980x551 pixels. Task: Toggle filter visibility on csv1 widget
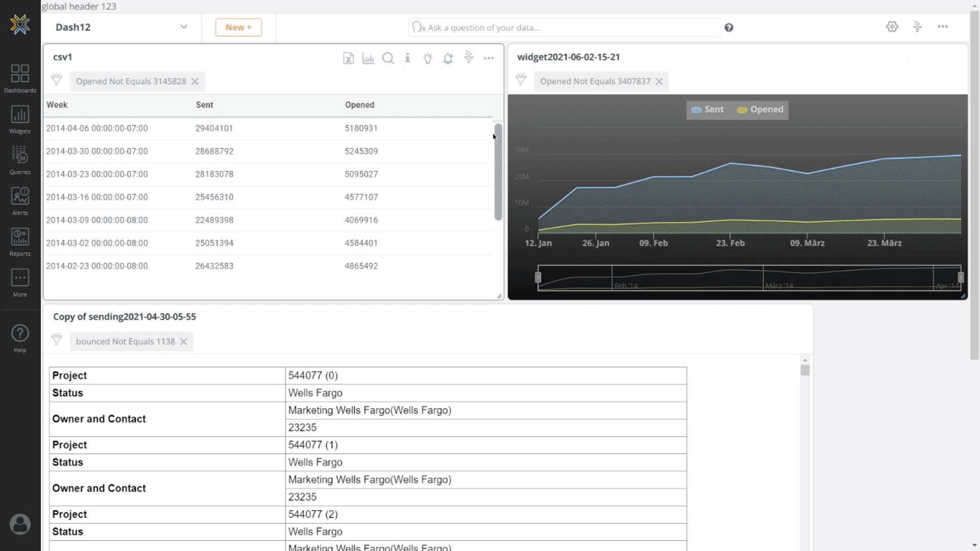point(57,80)
